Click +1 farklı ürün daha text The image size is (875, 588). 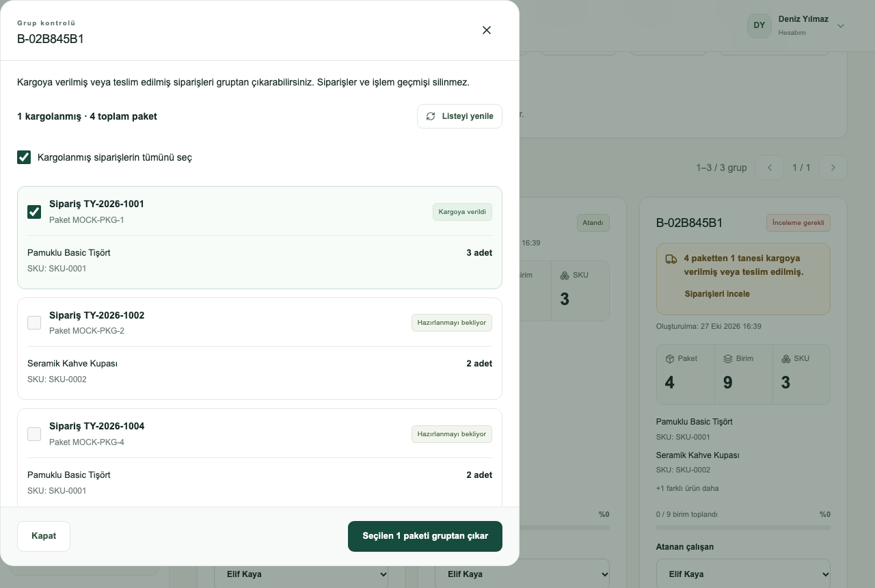click(x=687, y=488)
